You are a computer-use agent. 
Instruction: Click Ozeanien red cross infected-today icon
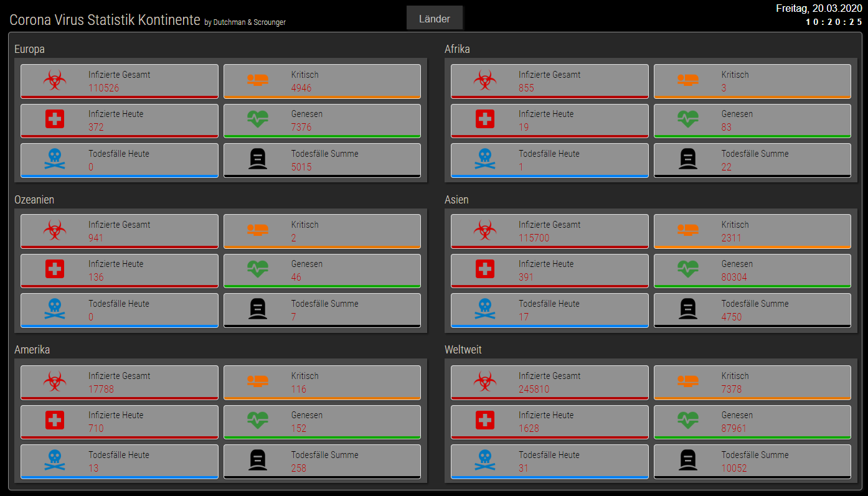coord(55,269)
